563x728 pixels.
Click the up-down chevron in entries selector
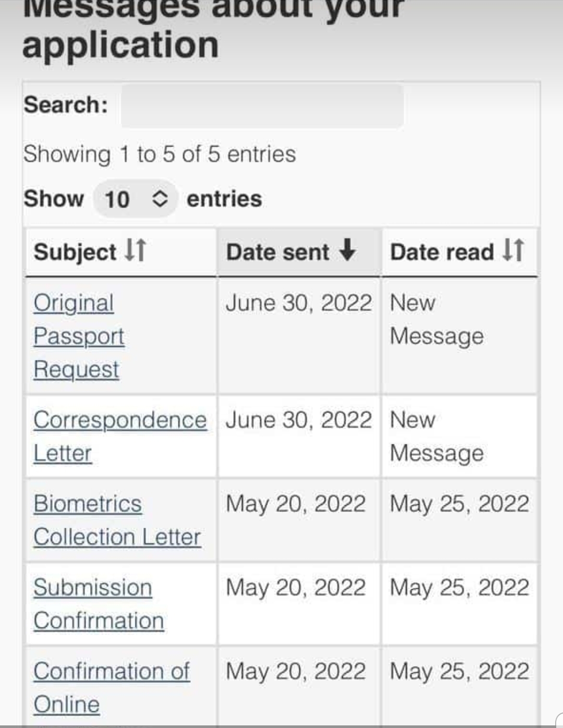pyautogui.click(x=160, y=199)
